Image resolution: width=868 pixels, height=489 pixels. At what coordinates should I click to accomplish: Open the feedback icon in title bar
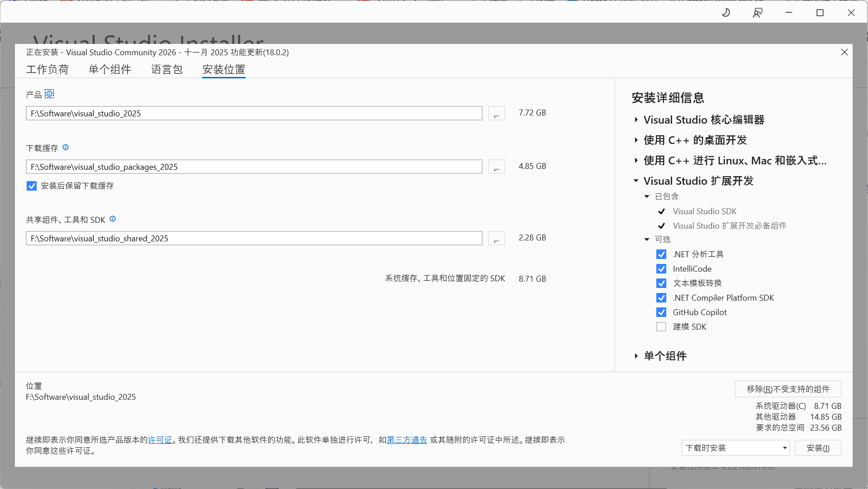point(758,13)
